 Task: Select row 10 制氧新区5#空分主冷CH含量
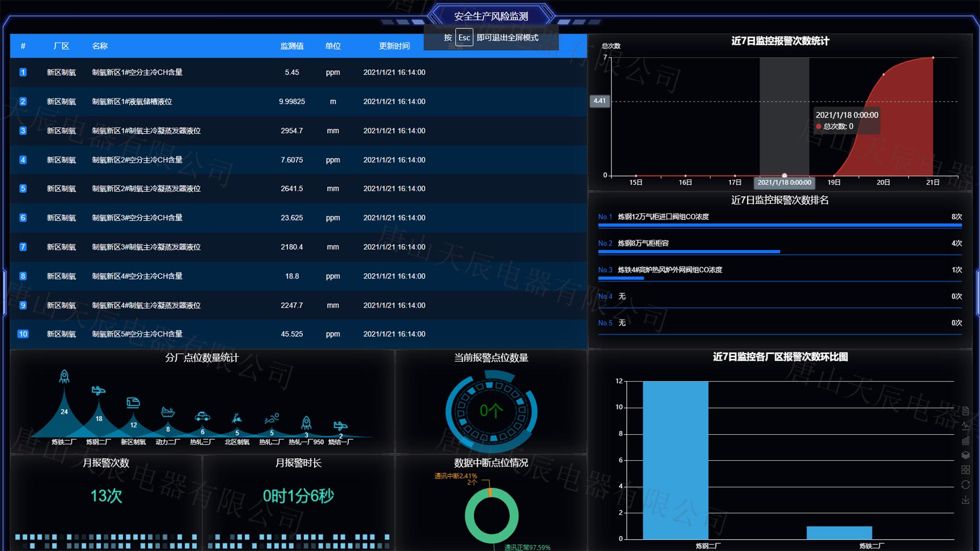(x=137, y=334)
